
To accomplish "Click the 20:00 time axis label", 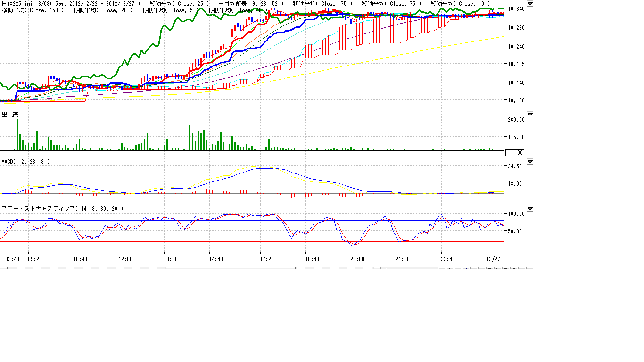I will point(357,259).
